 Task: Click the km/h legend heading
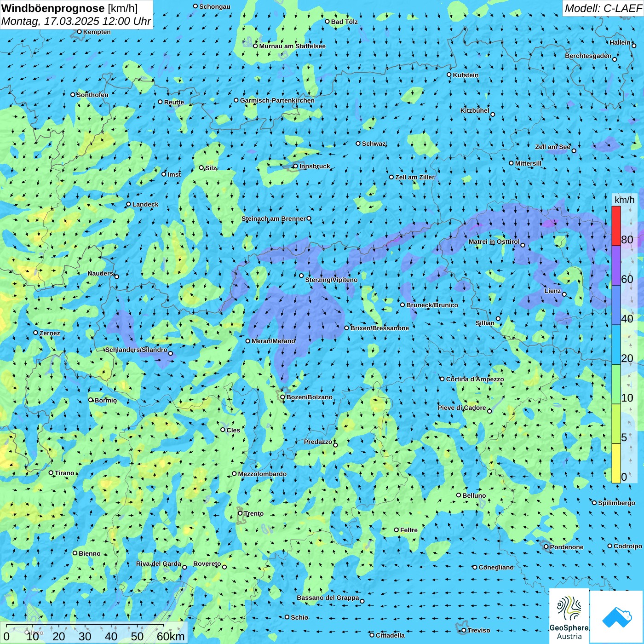624,200
